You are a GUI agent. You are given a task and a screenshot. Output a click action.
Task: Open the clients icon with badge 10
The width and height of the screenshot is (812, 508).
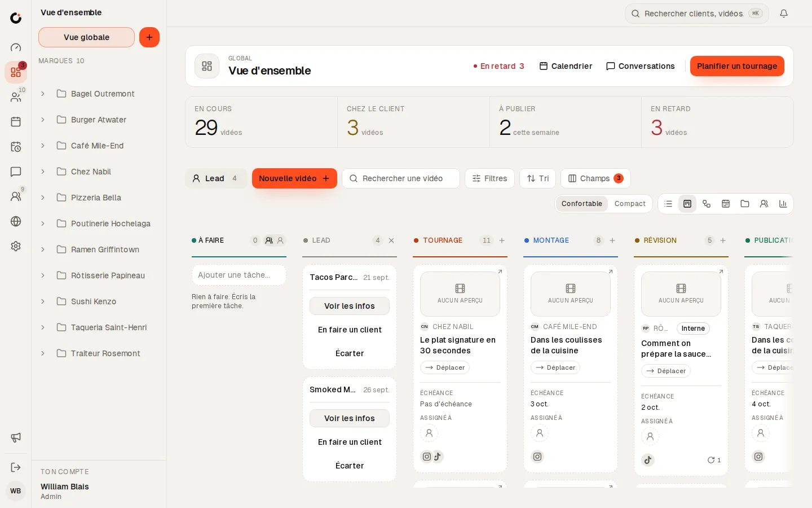click(16, 97)
